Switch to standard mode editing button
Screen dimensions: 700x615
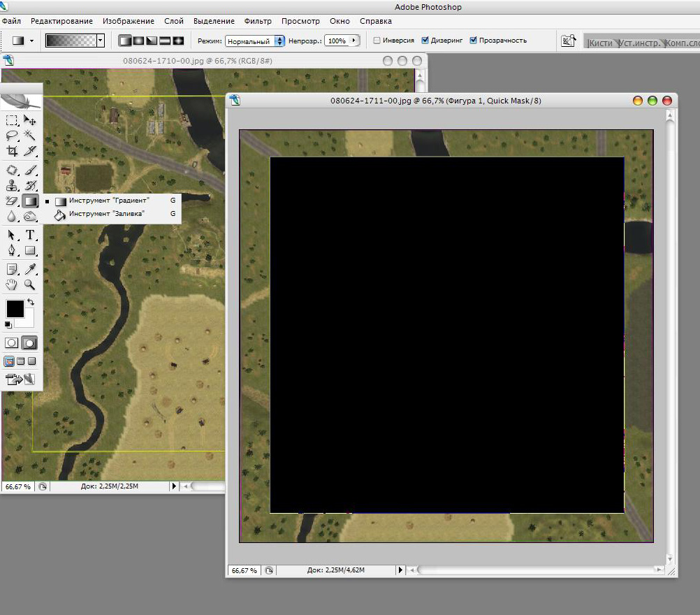pos(12,343)
